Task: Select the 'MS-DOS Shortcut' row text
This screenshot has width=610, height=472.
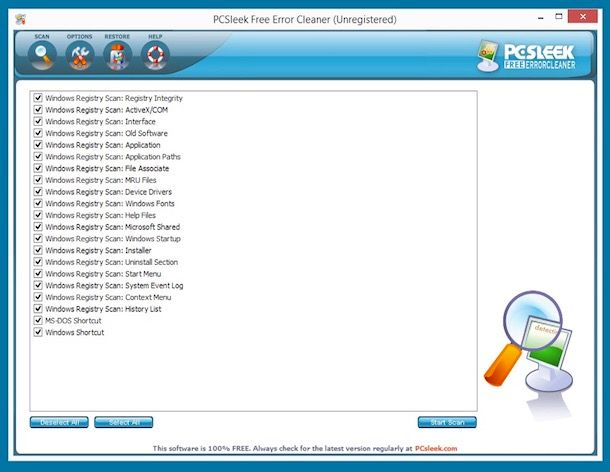Action: point(73,321)
